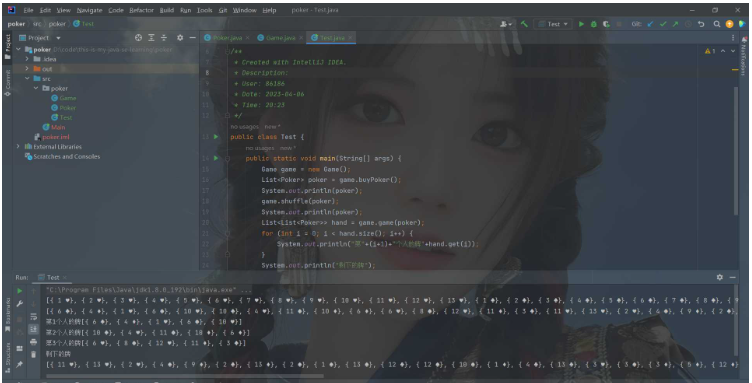Close the Test tab in the Run panel
The width and height of the screenshot is (752, 383).
pos(64,277)
